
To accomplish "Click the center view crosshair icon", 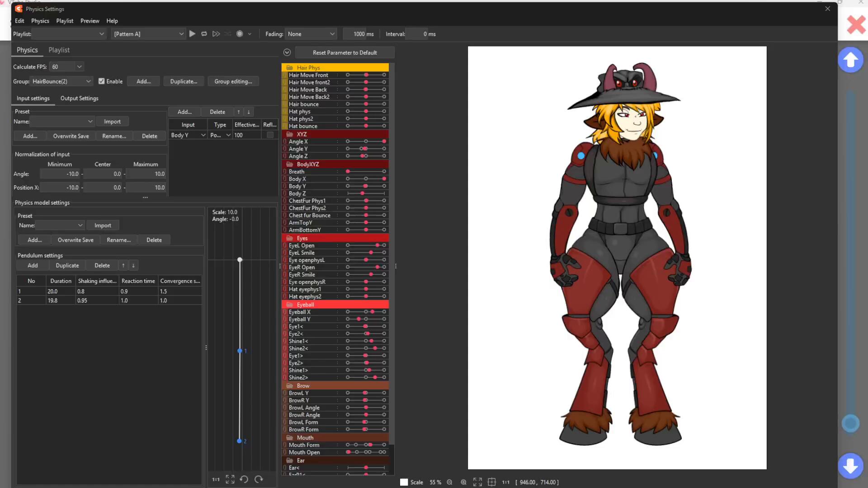I will (492, 482).
